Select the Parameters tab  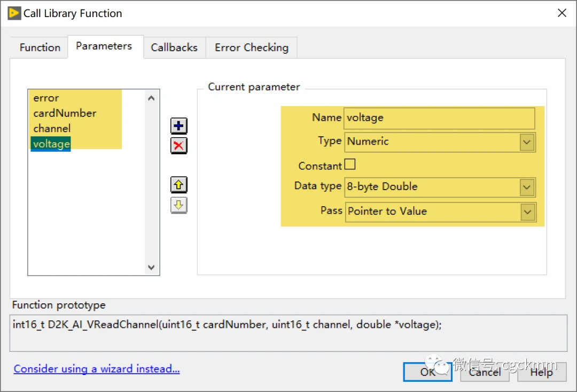(x=104, y=46)
